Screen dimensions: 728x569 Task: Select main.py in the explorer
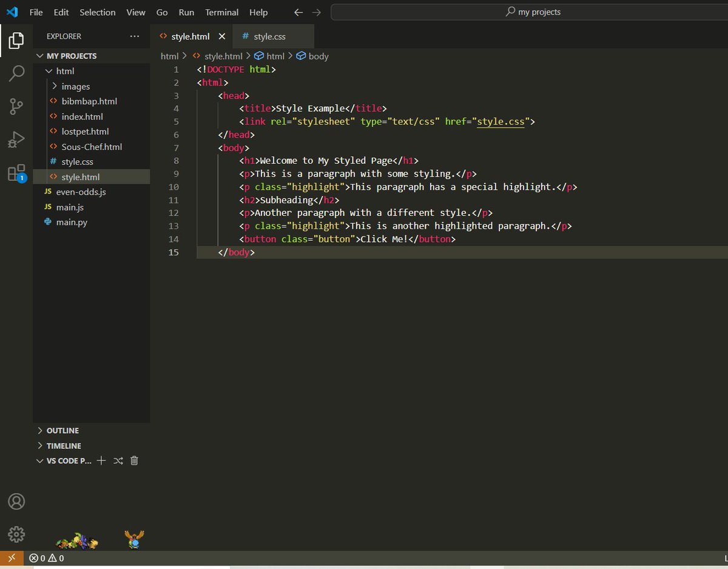(71, 222)
